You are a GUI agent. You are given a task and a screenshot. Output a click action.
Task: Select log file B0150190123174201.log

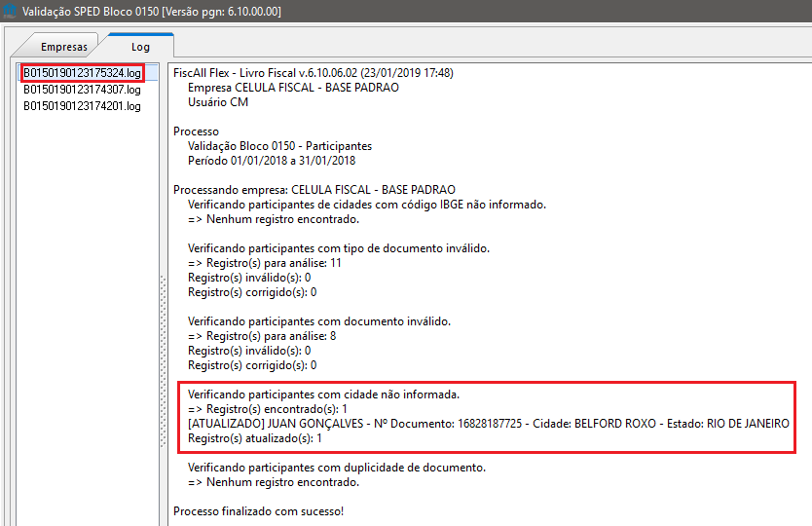click(x=82, y=106)
